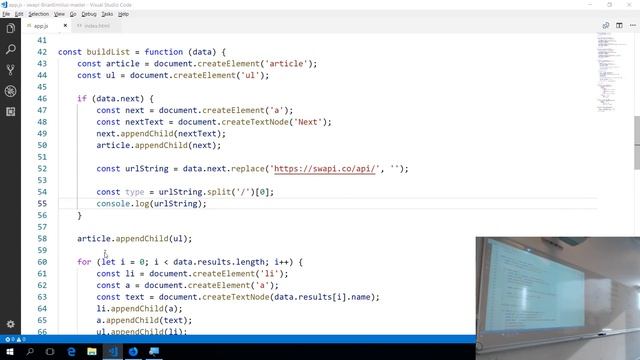Click line number 42 in gutter
This screenshot has width=640, height=360.
(42, 52)
